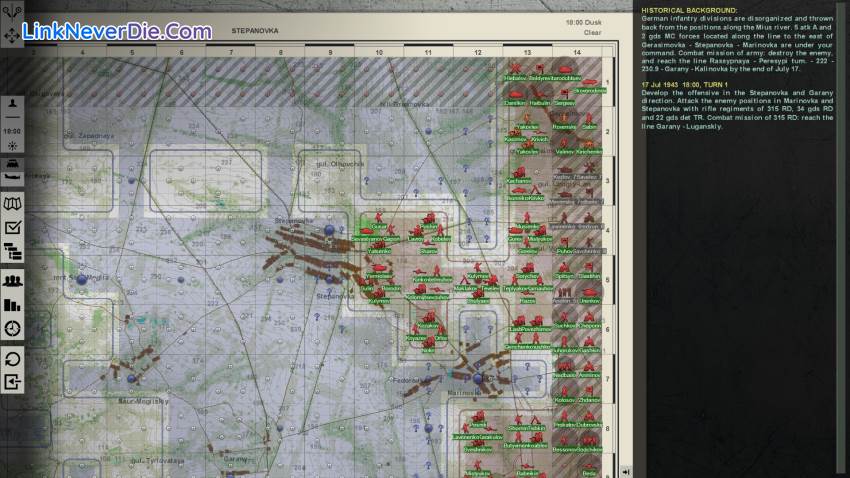Select the Hazov unit marker
This screenshot has width=850, height=478.
(527, 295)
